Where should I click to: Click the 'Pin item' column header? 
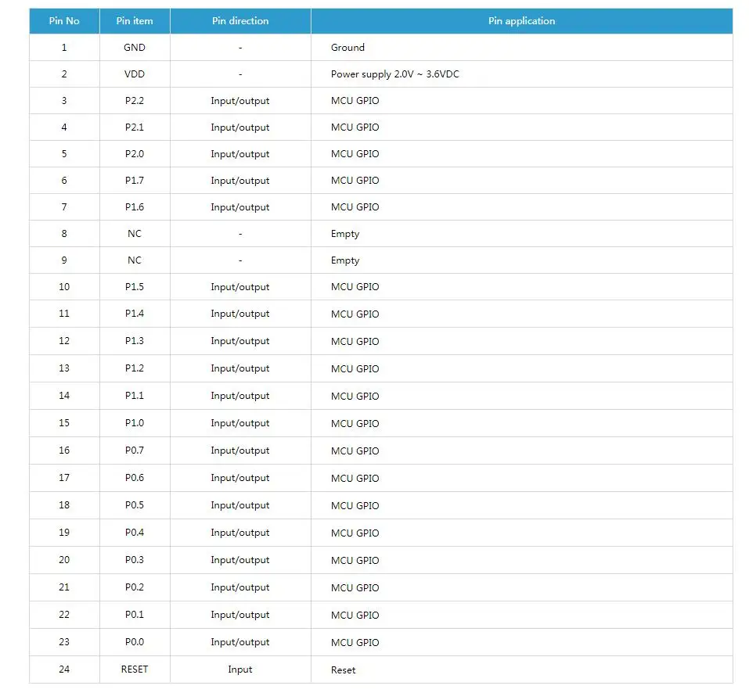click(x=135, y=21)
